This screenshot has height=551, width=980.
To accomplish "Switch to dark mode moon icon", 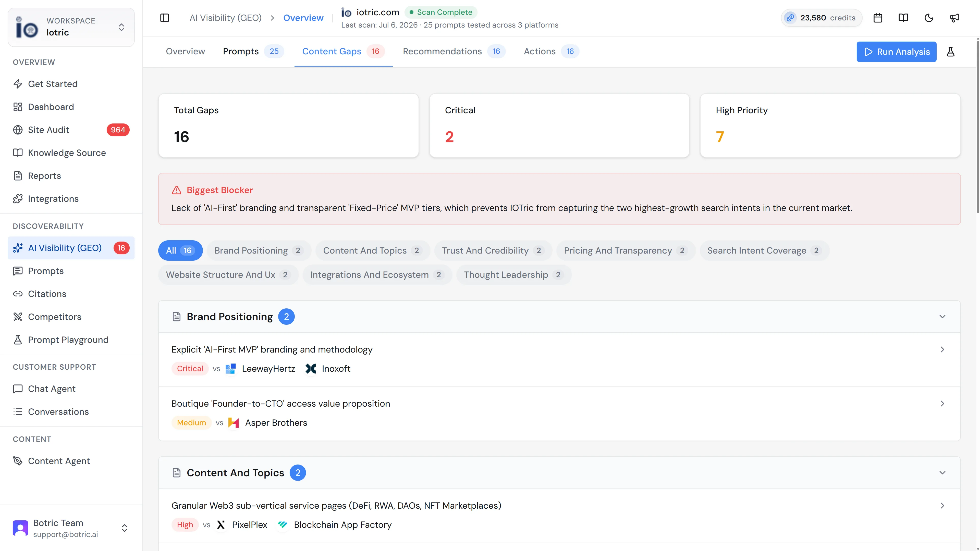I will click(x=929, y=18).
